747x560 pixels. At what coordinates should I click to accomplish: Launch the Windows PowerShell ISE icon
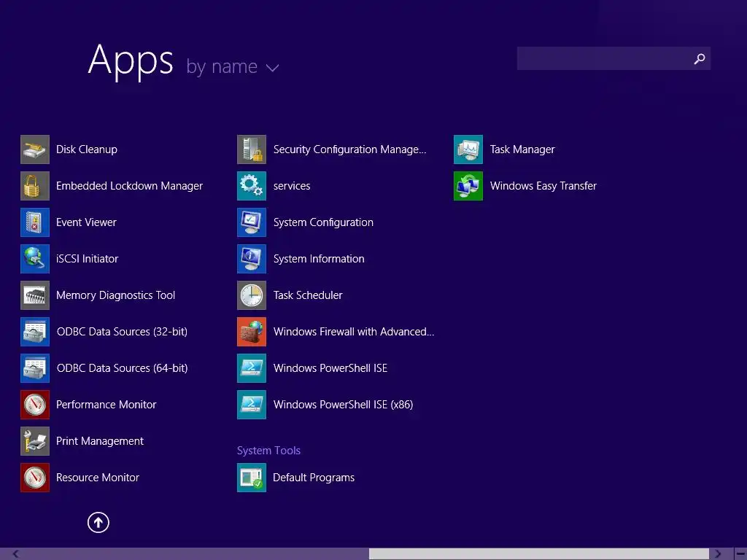[252, 368]
